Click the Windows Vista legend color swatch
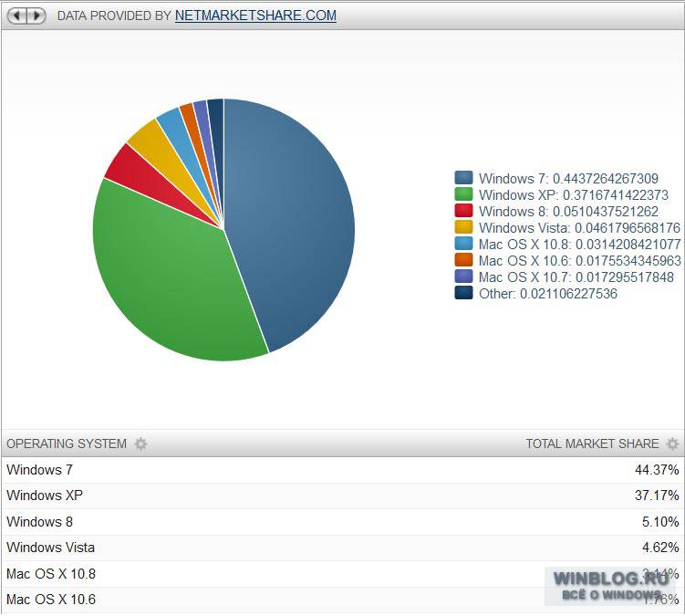The width and height of the screenshot is (685, 616). (463, 227)
